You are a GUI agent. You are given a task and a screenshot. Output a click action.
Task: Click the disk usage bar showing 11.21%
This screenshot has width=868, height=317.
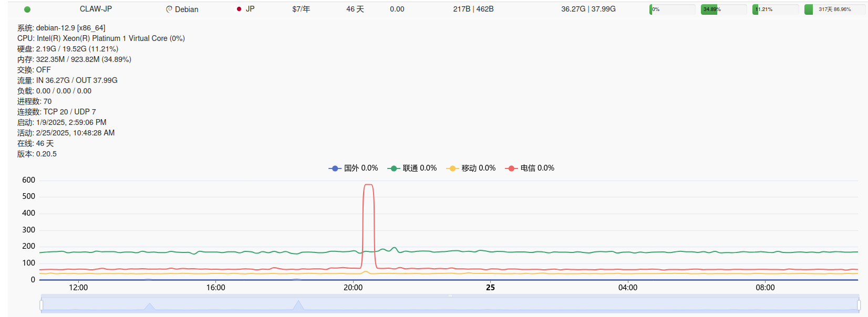pos(776,9)
